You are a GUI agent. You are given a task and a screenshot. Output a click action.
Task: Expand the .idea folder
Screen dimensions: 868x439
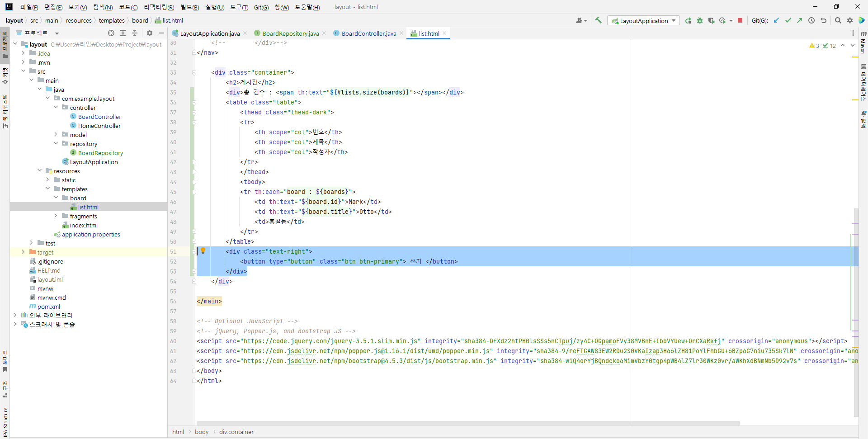pyautogui.click(x=23, y=53)
